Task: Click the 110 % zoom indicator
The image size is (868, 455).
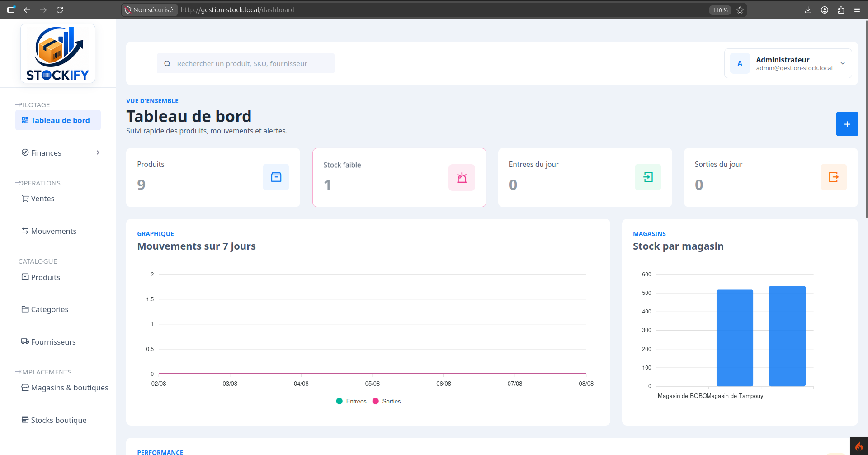Action: [720, 10]
